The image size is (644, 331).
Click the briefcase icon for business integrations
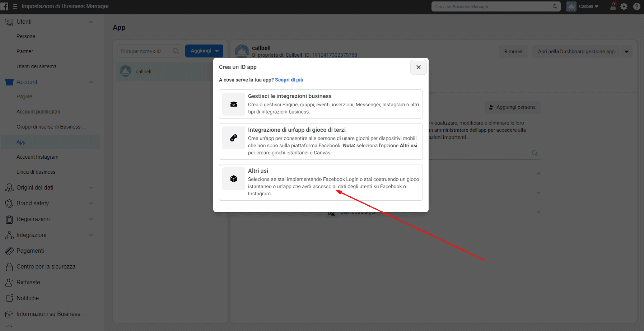click(x=234, y=104)
